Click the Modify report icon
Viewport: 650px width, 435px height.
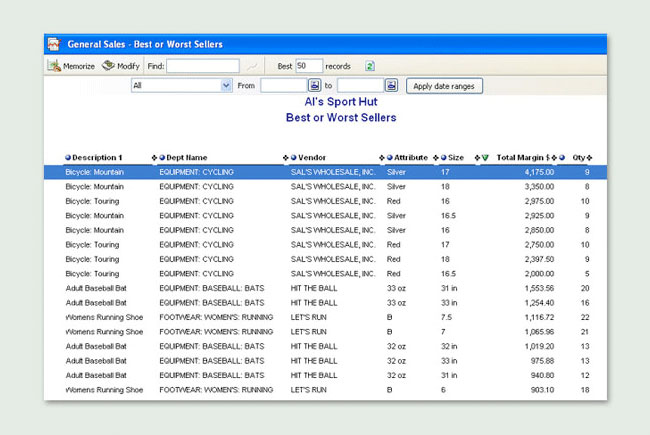click(x=108, y=66)
